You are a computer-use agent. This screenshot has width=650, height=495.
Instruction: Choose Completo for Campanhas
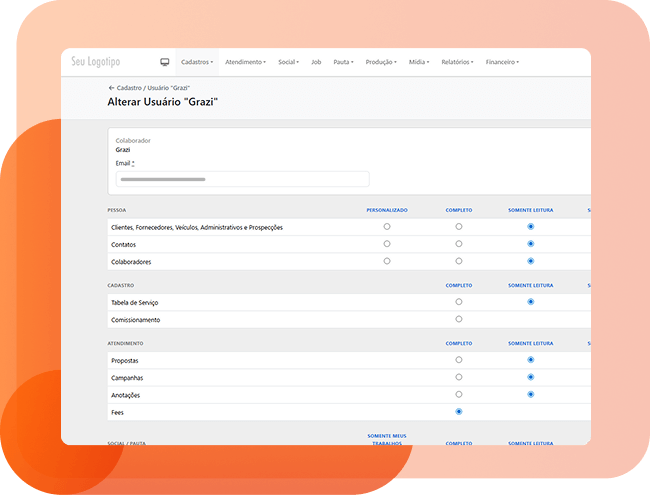(459, 377)
